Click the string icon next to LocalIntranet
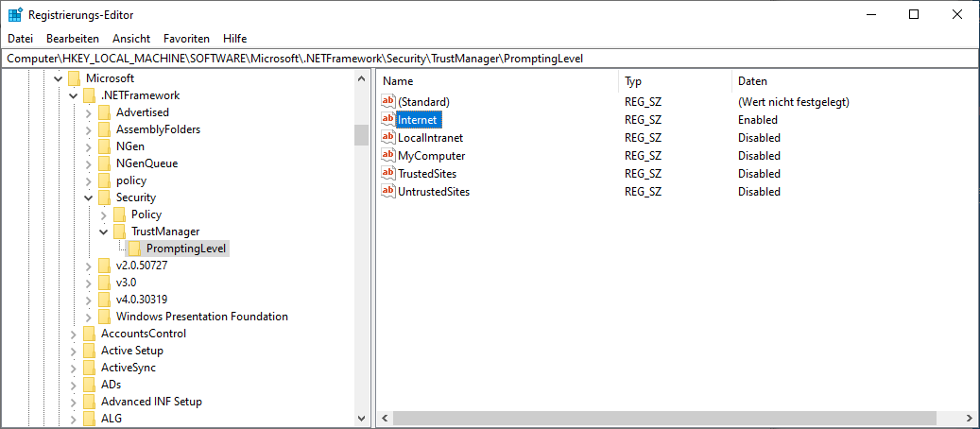The image size is (980, 429). [x=387, y=138]
